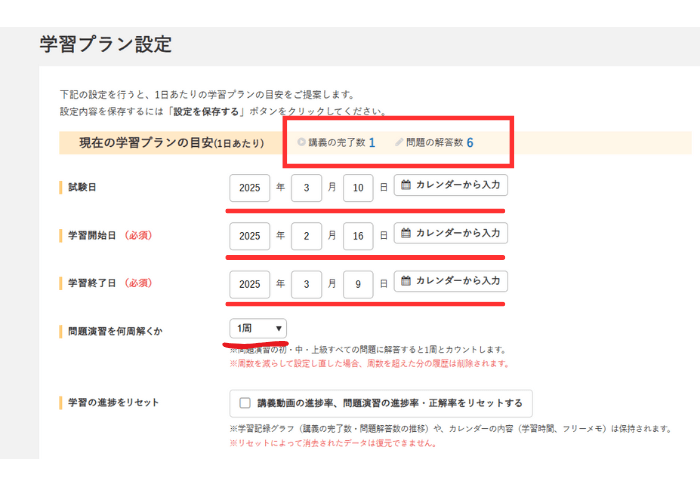Focus the 学習終了日 year input
Image resolution: width=700 pixels, height=480 pixels.
tap(249, 284)
